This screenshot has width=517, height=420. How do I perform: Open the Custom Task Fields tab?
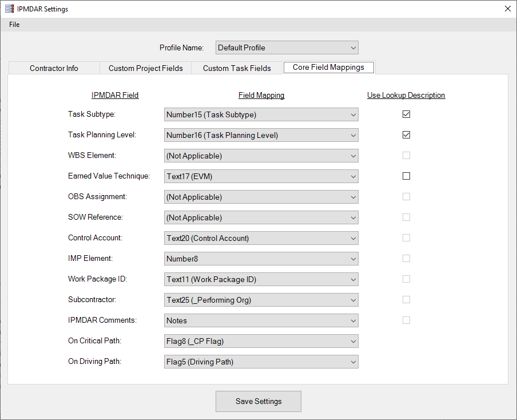click(237, 68)
